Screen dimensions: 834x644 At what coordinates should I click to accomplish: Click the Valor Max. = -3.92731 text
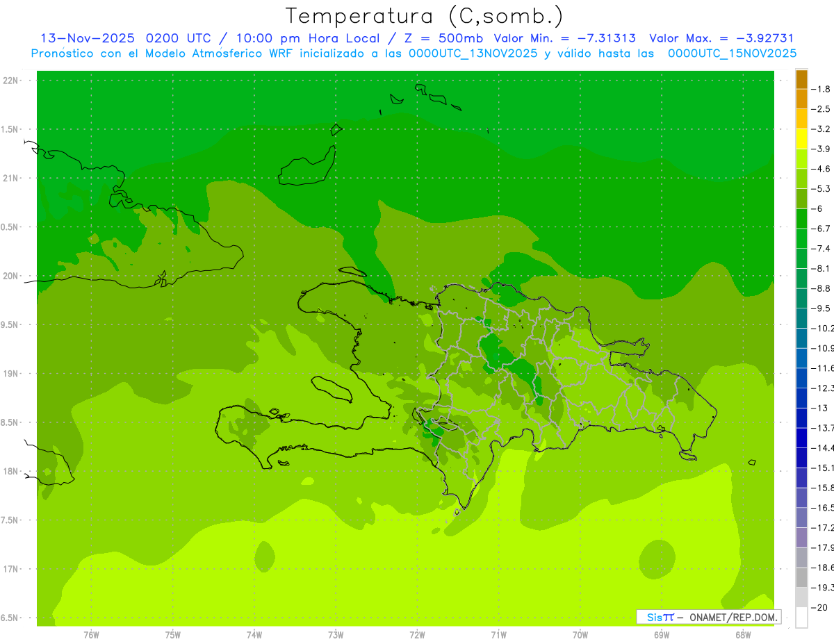point(721,38)
